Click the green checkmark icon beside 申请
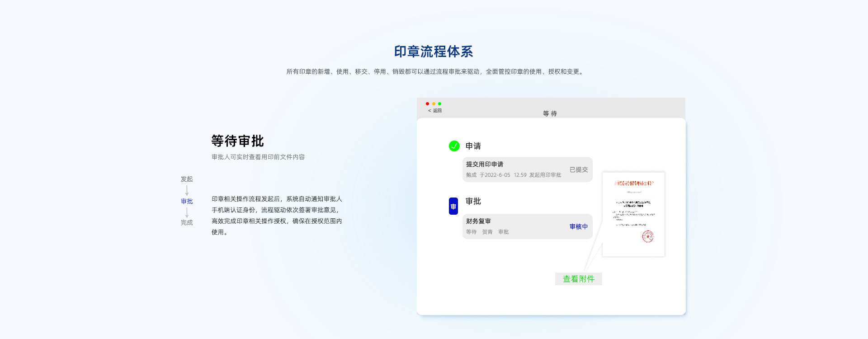 (x=454, y=146)
